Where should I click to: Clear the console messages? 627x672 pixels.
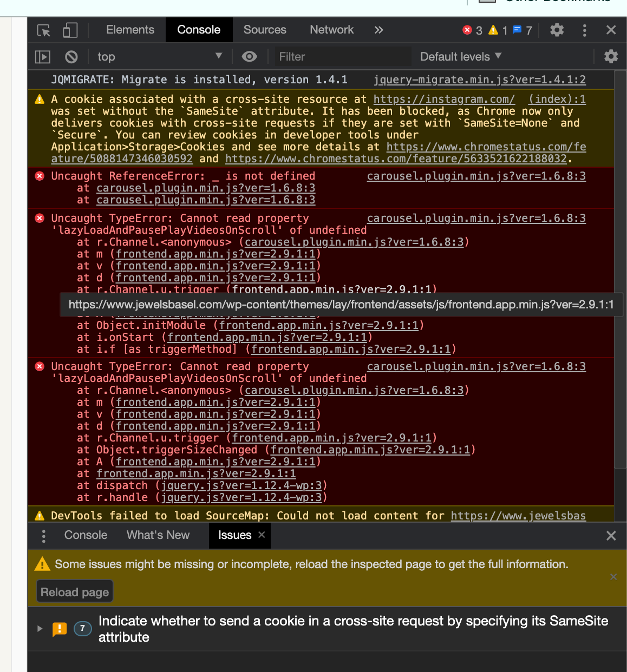point(71,56)
